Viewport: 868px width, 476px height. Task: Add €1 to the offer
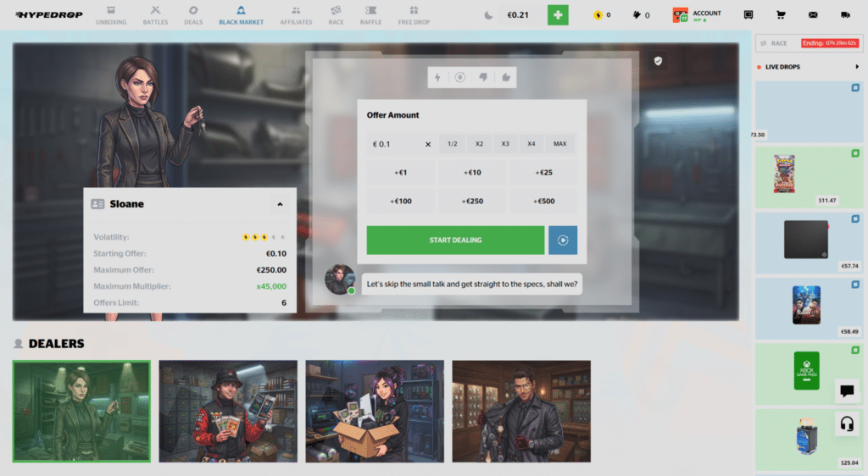coord(400,173)
